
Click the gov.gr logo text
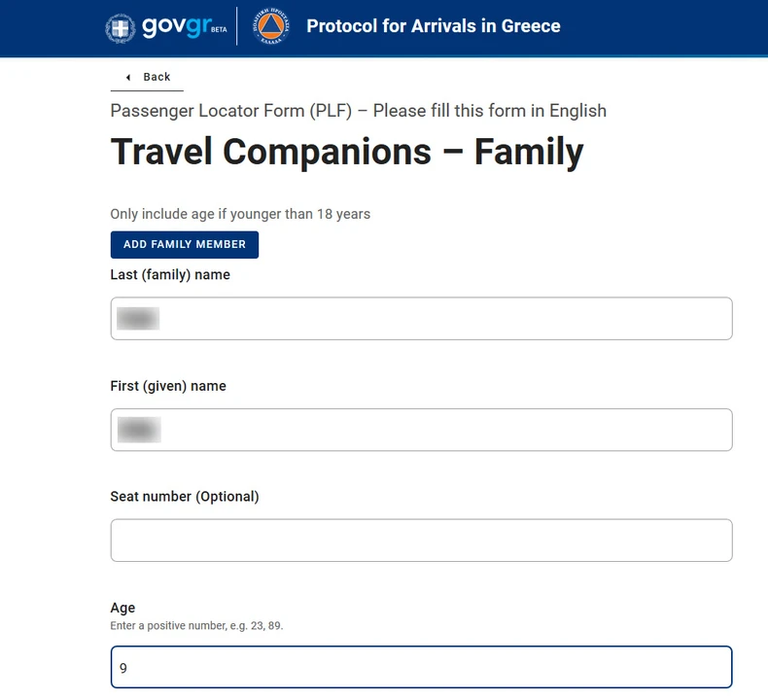175,26
